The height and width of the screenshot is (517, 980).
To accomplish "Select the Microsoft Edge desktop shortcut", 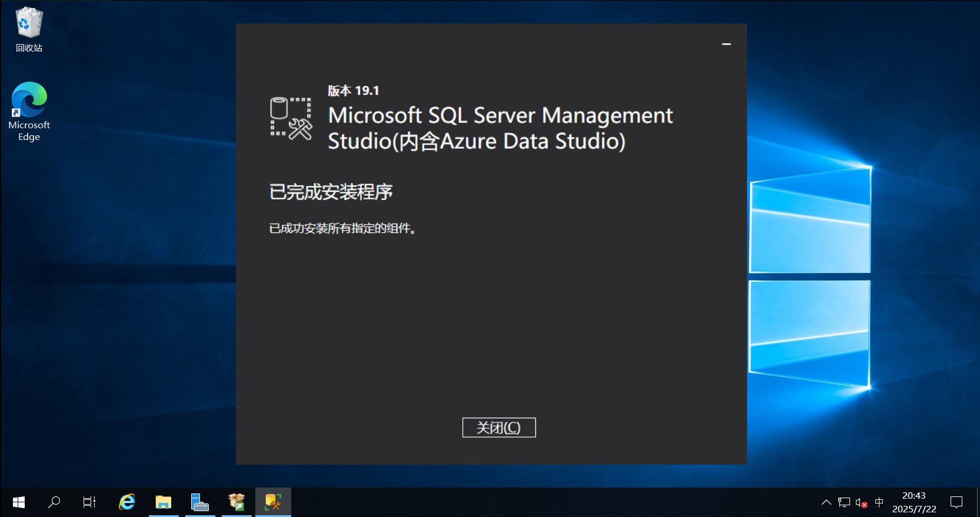I will pyautogui.click(x=29, y=112).
